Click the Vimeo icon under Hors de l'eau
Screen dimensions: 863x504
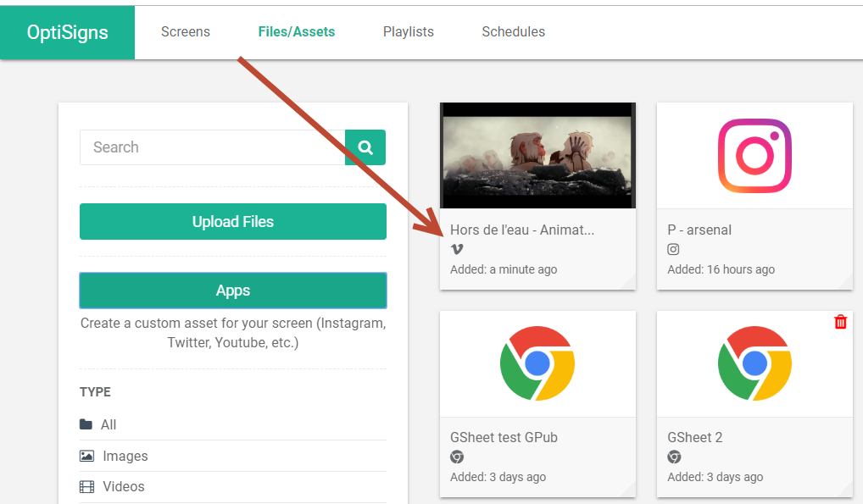(457, 249)
